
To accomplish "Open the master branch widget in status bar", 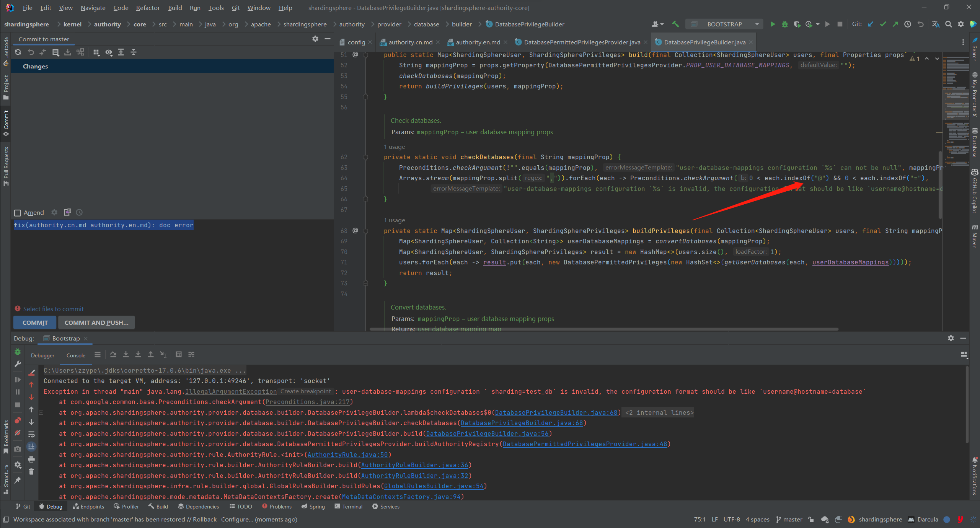I will pyautogui.click(x=789, y=519).
